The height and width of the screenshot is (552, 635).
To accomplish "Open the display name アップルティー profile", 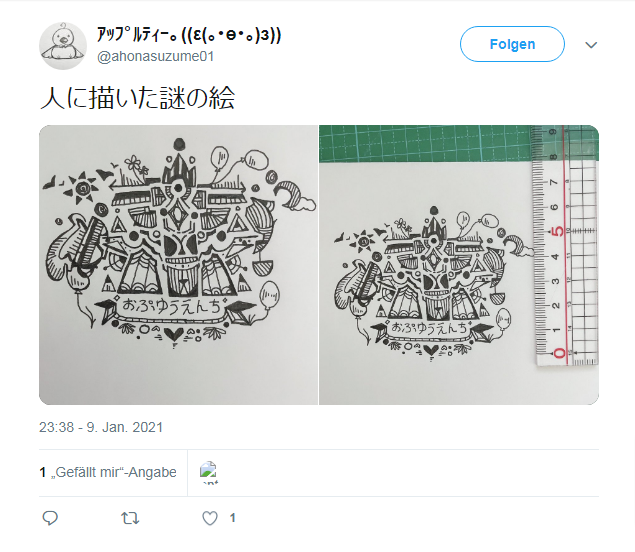I will (x=189, y=35).
